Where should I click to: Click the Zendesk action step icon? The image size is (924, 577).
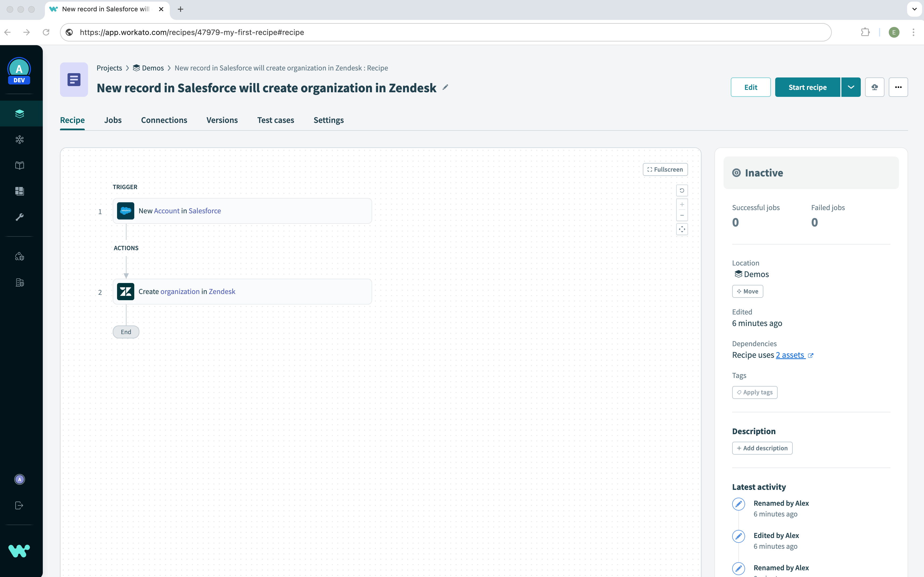coord(126,291)
